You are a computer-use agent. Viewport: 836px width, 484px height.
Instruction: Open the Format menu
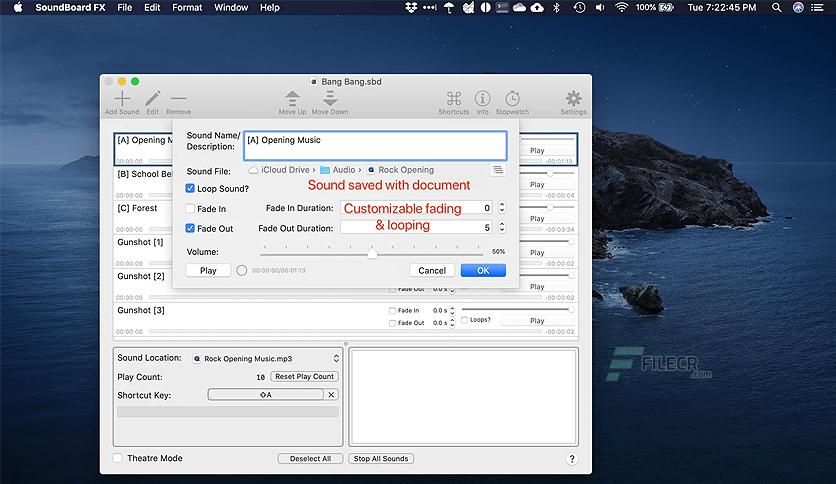[187, 7]
